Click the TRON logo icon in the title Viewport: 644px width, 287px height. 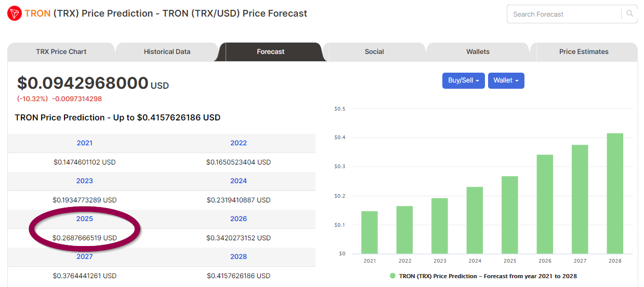pyautogui.click(x=14, y=13)
